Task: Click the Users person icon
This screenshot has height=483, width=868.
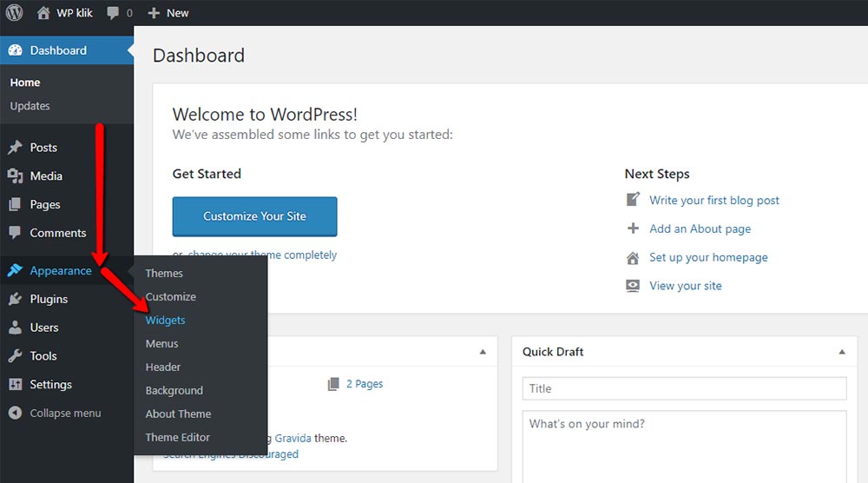Action: [15, 328]
